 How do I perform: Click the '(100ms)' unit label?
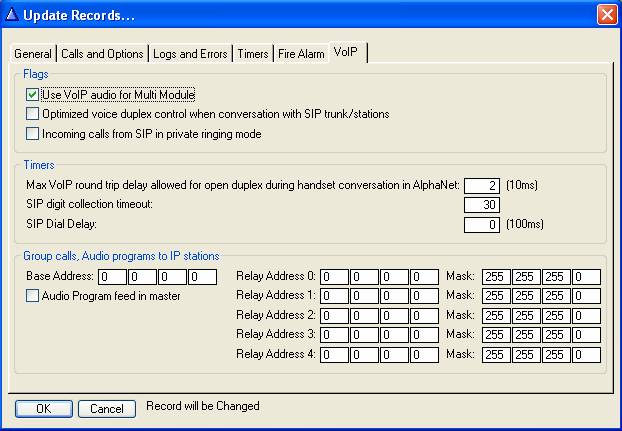coord(524,224)
